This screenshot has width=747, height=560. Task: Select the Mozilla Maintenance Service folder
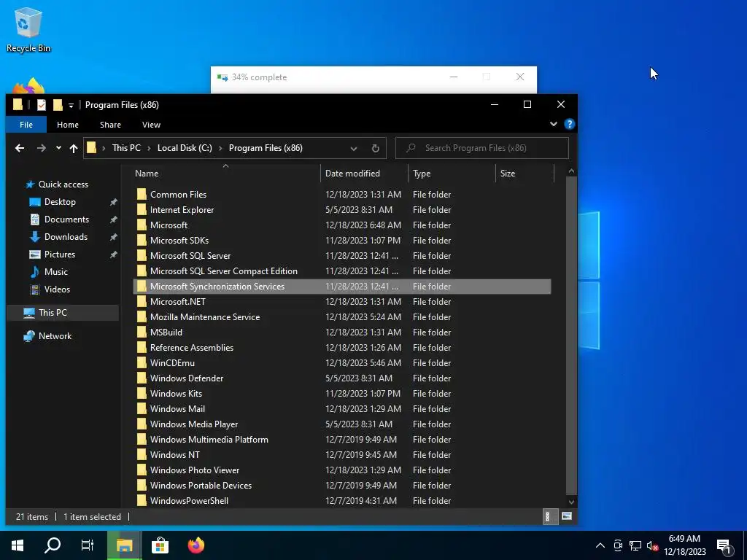(x=205, y=317)
